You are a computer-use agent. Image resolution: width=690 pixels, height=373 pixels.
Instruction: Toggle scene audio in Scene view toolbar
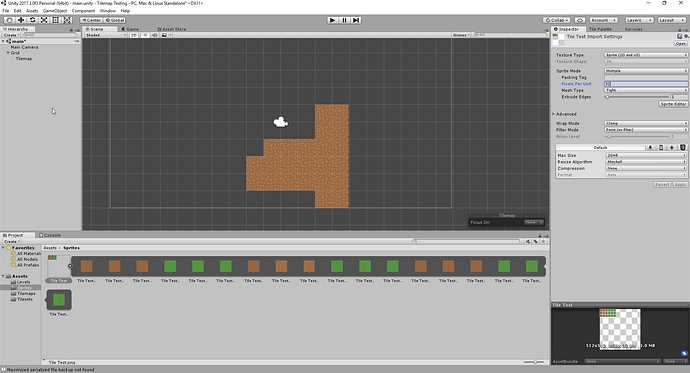click(154, 35)
